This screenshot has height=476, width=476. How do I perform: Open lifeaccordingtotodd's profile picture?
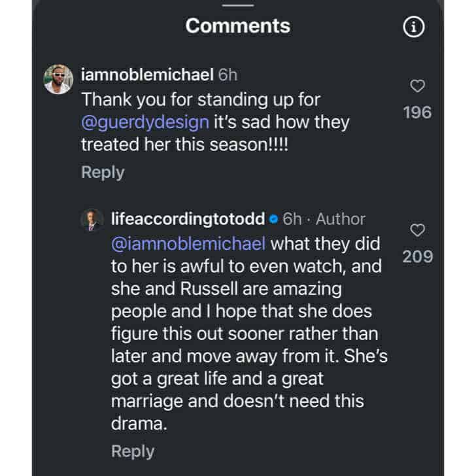(92, 220)
